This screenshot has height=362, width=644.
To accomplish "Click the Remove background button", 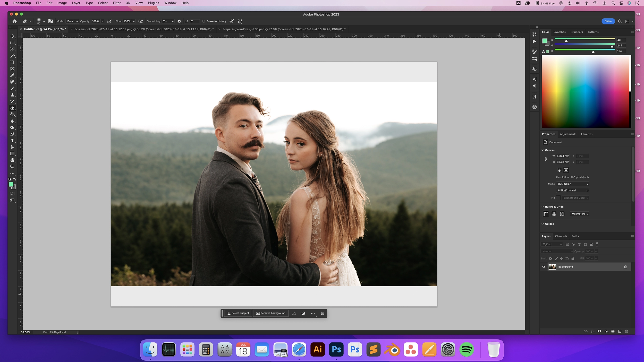I will [271, 313].
